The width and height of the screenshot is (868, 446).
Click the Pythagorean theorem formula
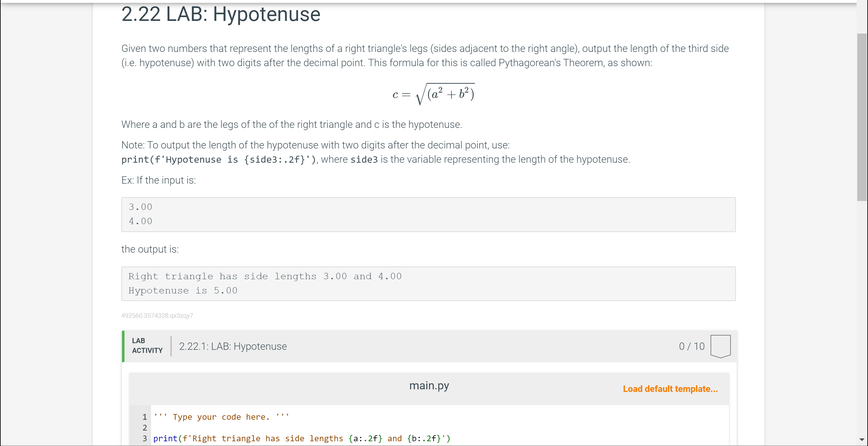(x=433, y=94)
